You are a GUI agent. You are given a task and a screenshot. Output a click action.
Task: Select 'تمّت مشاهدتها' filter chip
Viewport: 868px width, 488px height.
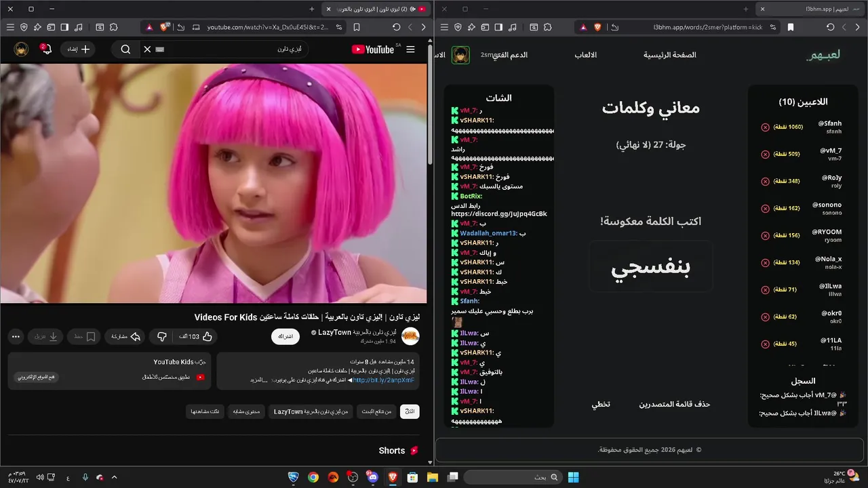[204, 411]
